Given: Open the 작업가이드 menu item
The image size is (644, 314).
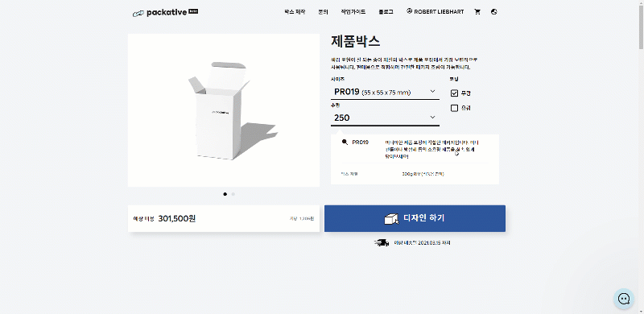Looking at the screenshot, I should coord(353,12).
